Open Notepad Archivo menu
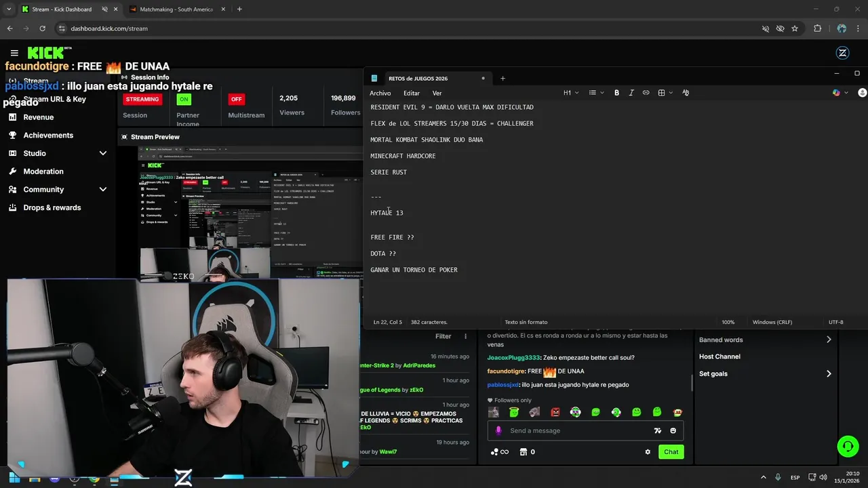This screenshot has width=868, height=488. [x=380, y=93]
